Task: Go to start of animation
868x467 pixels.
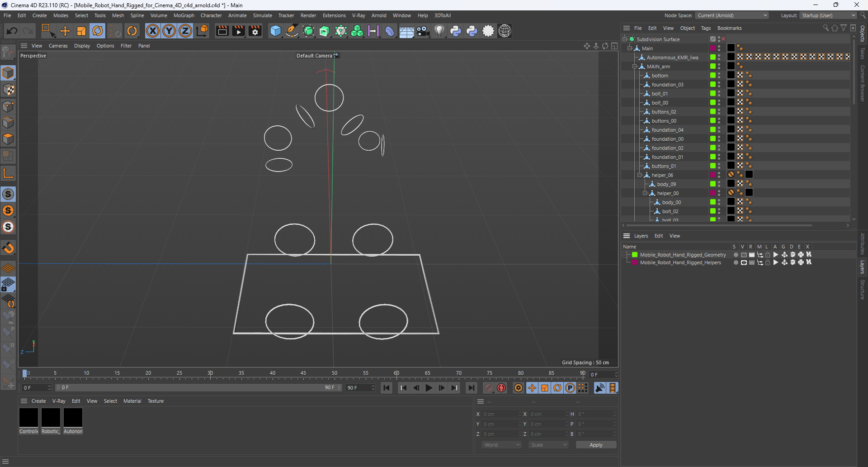Action: (x=387, y=388)
